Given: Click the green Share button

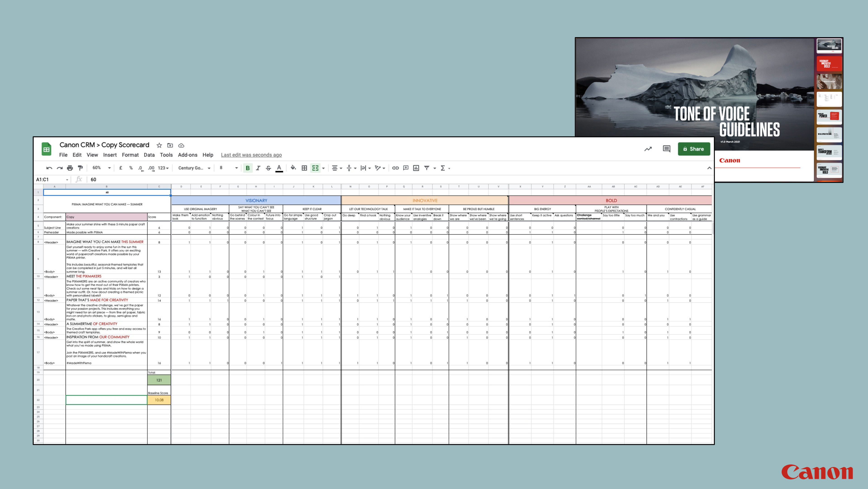Looking at the screenshot, I should click(x=693, y=149).
